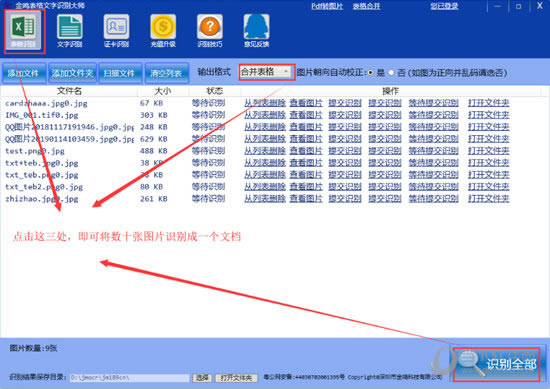Click 等待提交识别 in cardzhaaa.jpg0.jpg row
The height and width of the screenshot is (389, 550).
coord(434,103)
